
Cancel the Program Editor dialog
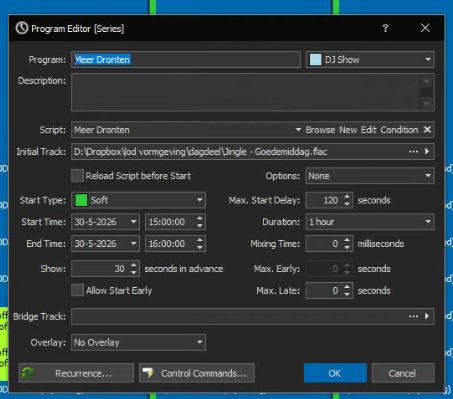pyautogui.click(x=403, y=373)
